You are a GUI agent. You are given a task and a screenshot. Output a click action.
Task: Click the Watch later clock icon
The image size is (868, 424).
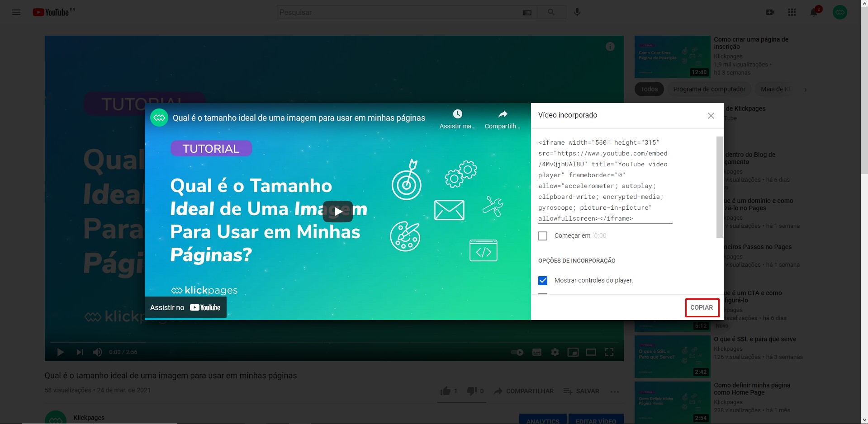pyautogui.click(x=458, y=114)
